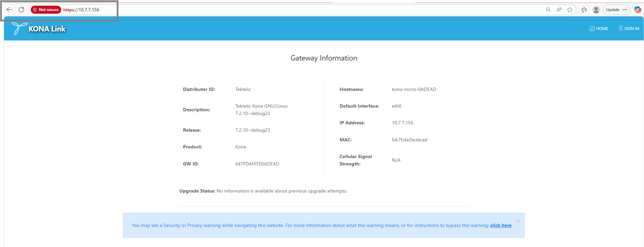Select the Product value Kona
Viewport: 644px width, 247px height.
(241, 147)
